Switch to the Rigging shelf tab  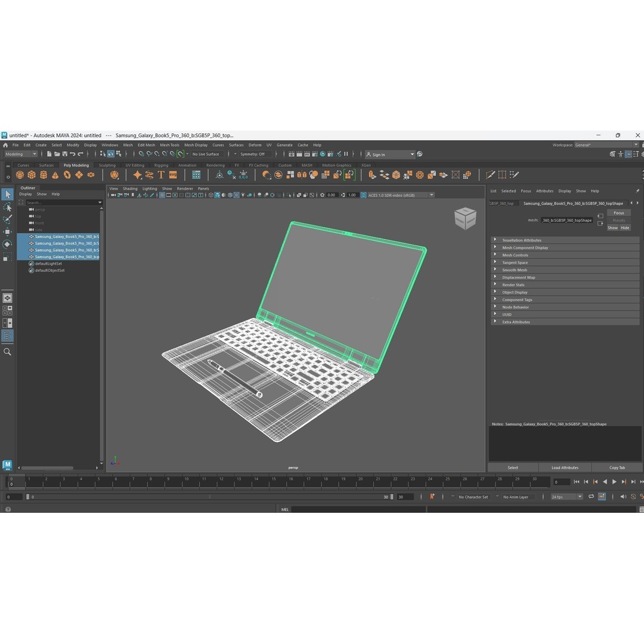[x=161, y=165]
